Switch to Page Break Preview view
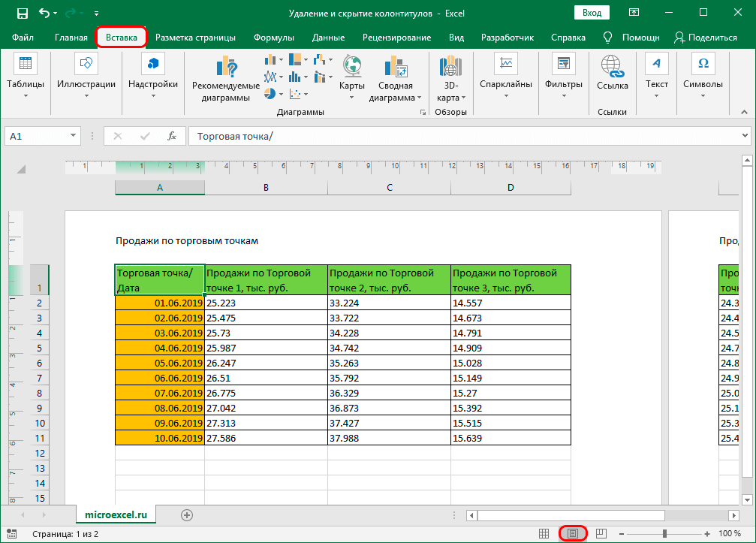The image size is (756, 543). click(x=601, y=533)
